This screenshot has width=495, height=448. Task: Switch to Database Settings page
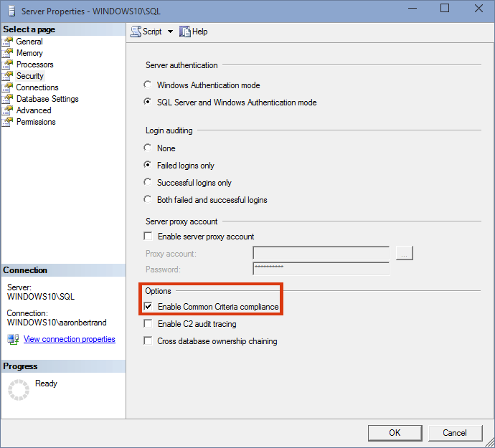pos(47,99)
